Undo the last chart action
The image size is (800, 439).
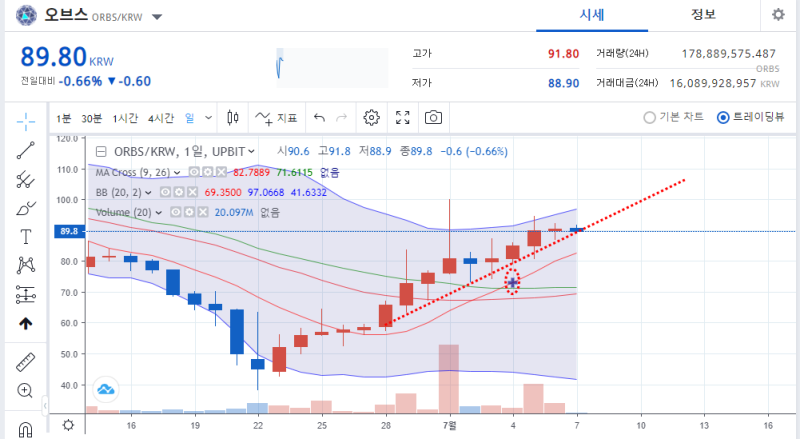click(319, 118)
